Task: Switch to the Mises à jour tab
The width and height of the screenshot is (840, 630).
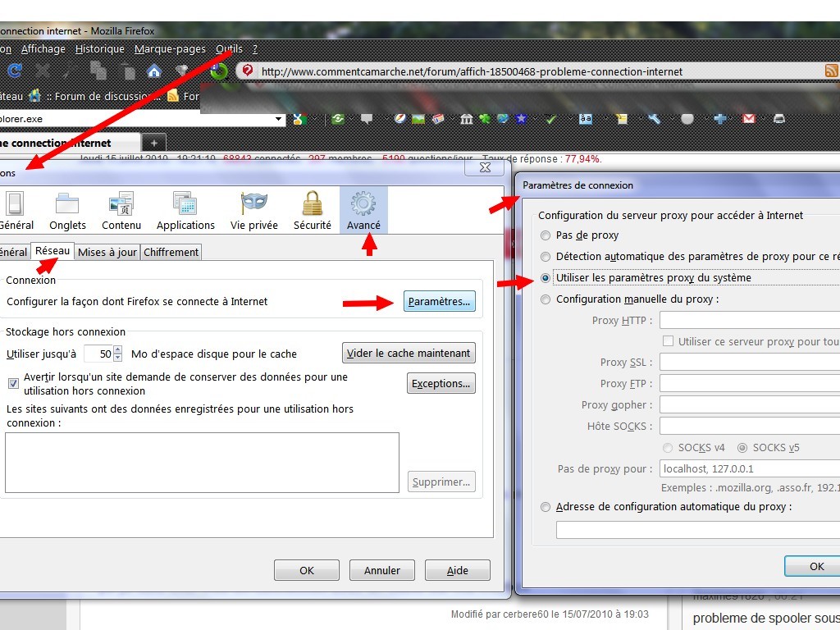Action: (107, 252)
